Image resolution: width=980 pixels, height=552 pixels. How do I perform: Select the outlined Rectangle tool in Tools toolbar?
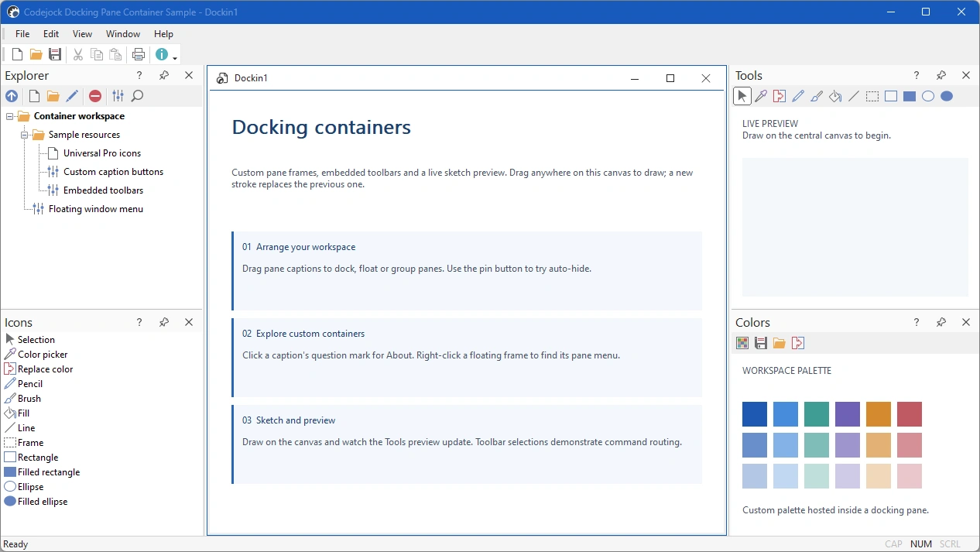point(891,96)
